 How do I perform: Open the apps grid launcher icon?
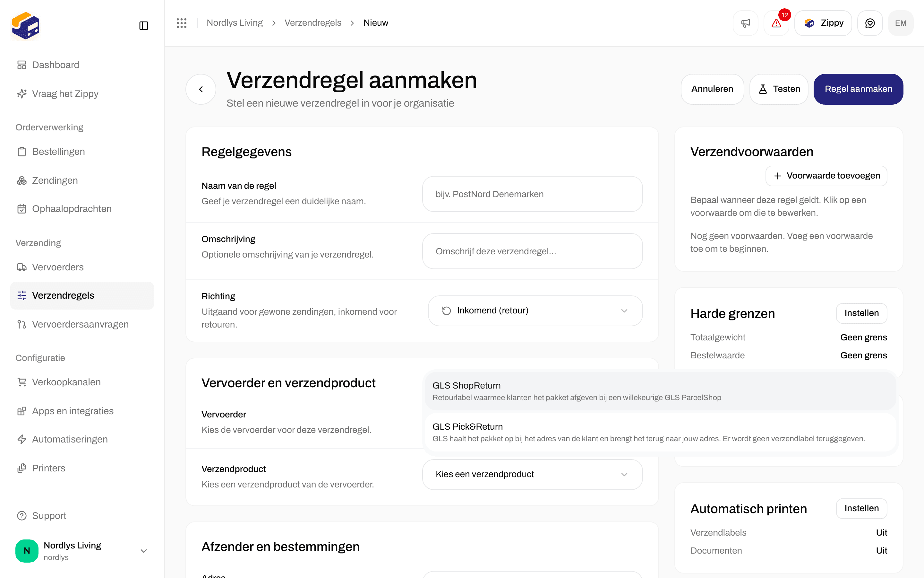click(x=181, y=23)
